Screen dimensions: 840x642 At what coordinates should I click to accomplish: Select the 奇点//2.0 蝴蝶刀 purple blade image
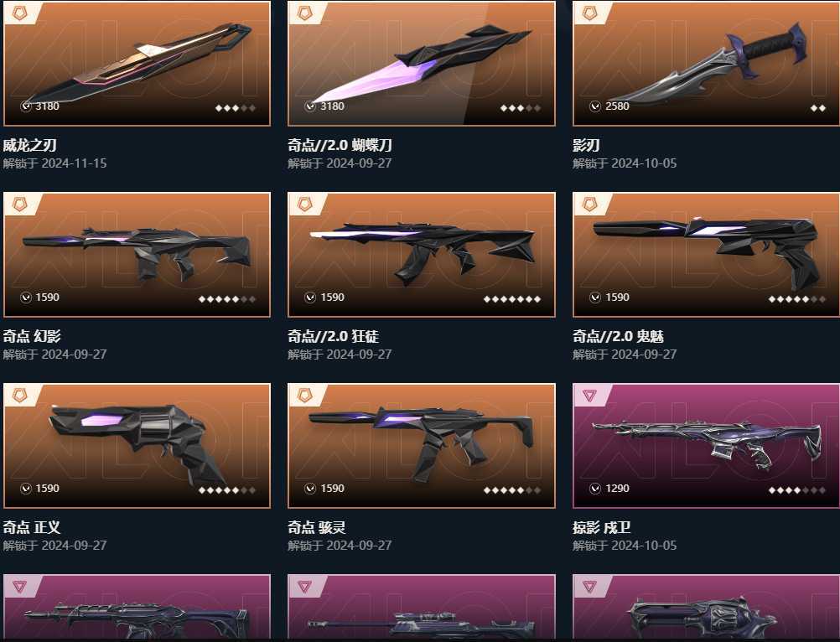[422, 63]
